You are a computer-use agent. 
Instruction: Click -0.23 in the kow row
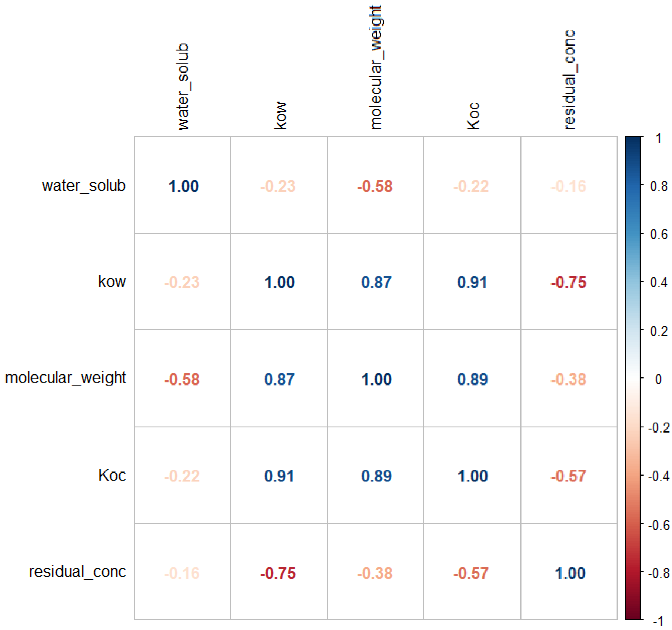coord(182,283)
